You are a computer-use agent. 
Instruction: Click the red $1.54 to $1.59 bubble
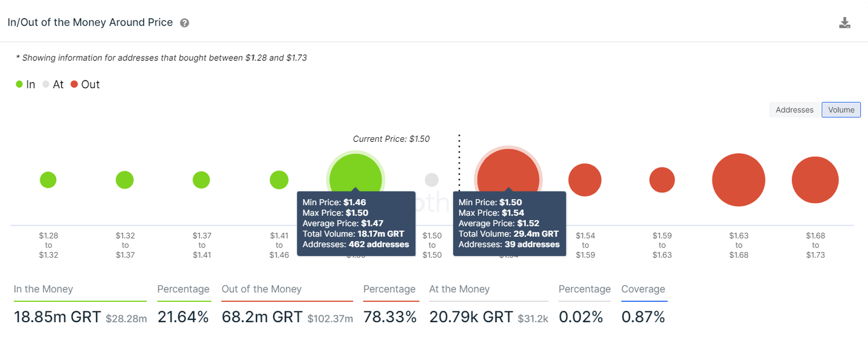(x=585, y=180)
